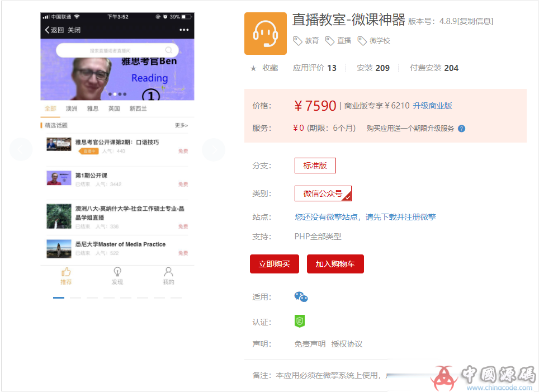Select the last carousel indicator bar

(176, 298)
